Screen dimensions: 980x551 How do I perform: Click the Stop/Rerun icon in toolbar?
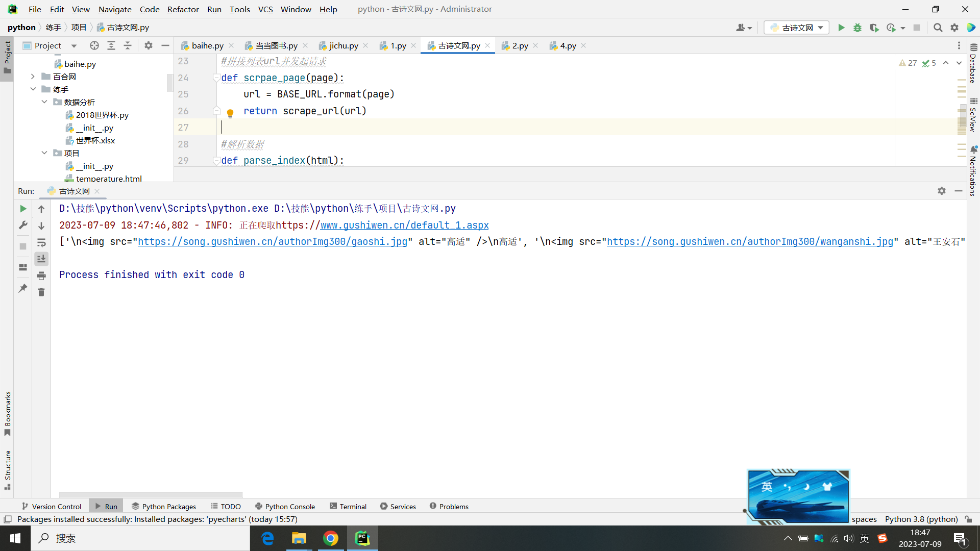(x=916, y=27)
